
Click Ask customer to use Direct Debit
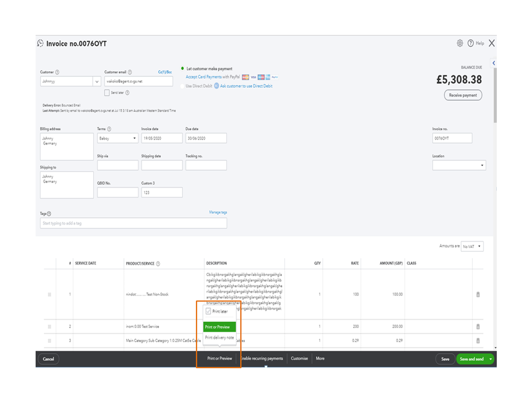tap(247, 86)
